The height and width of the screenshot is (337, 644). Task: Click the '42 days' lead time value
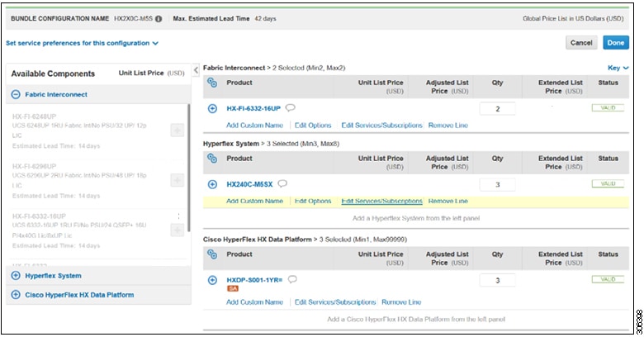tap(265, 18)
